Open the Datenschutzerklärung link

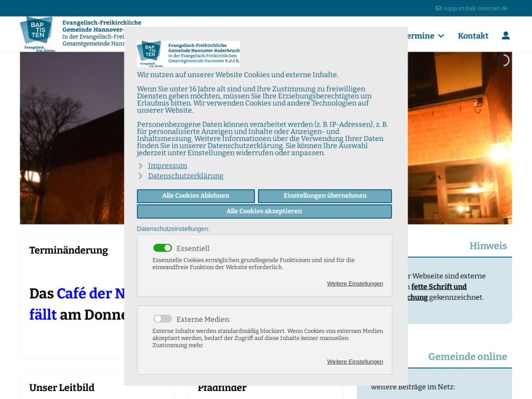tap(185, 176)
